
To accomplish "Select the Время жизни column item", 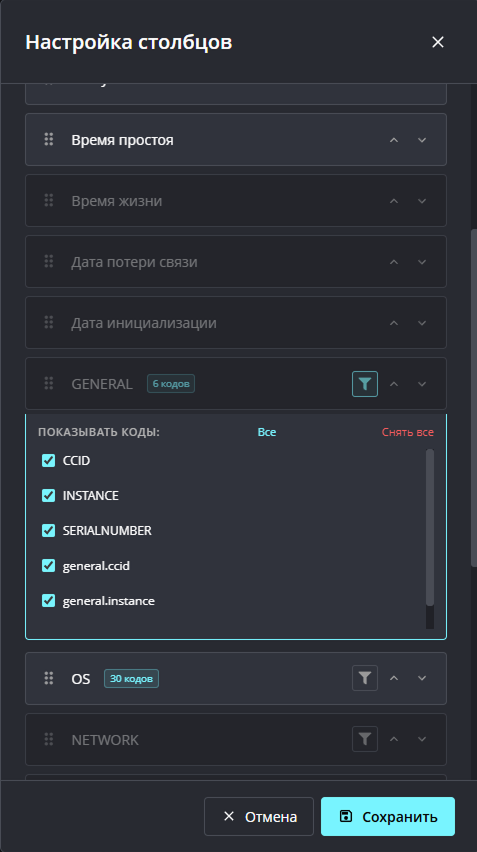I will [x=236, y=201].
